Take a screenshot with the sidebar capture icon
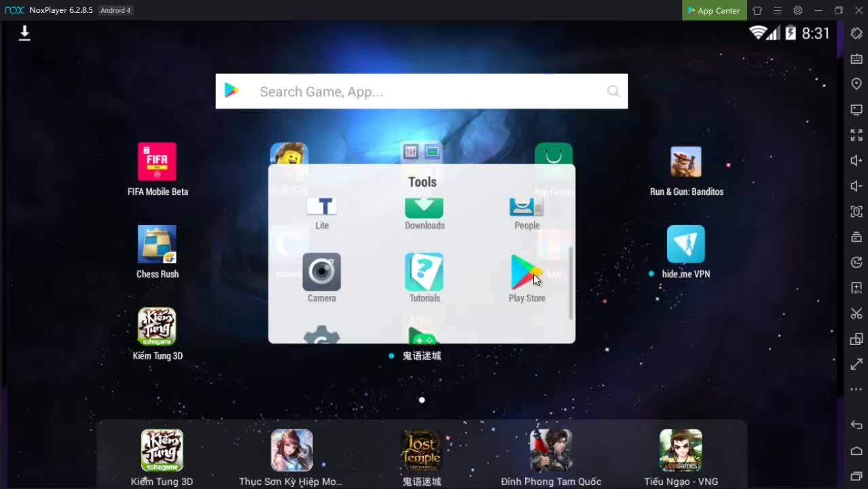Screen dimensions: 868x489 [x=856, y=212]
